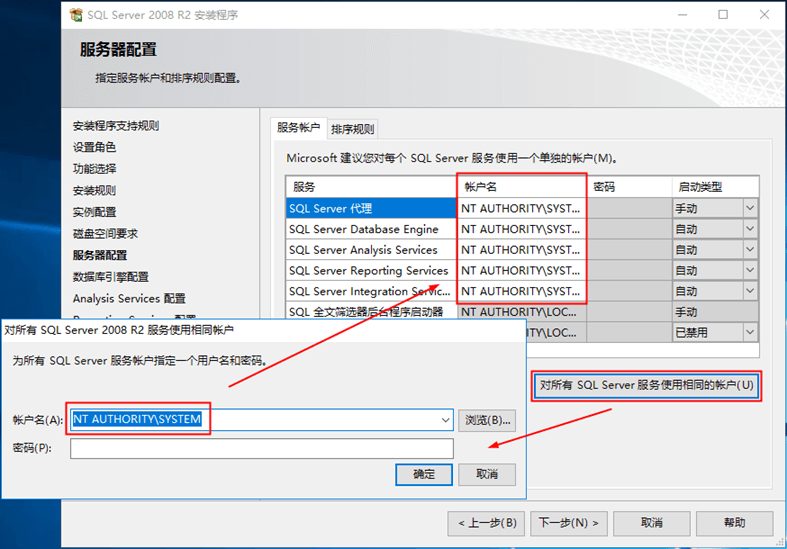
Task: Click 数据库引擎配置 in the step list
Action: (x=110, y=277)
